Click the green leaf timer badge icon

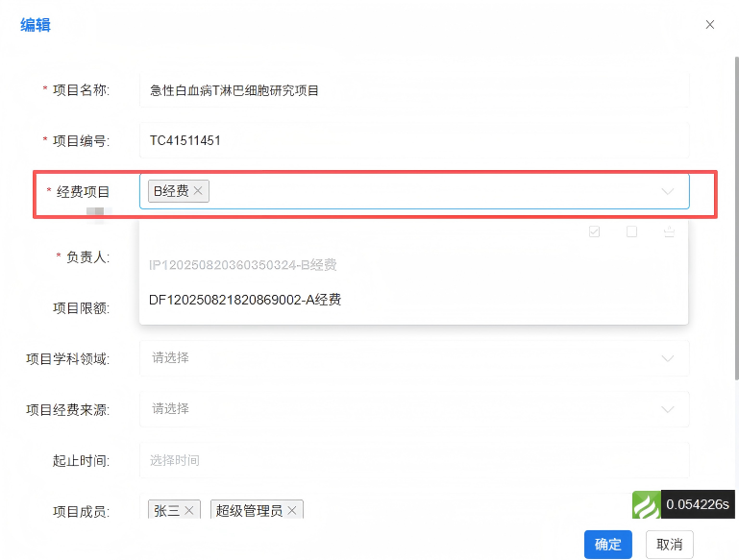[x=647, y=505]
